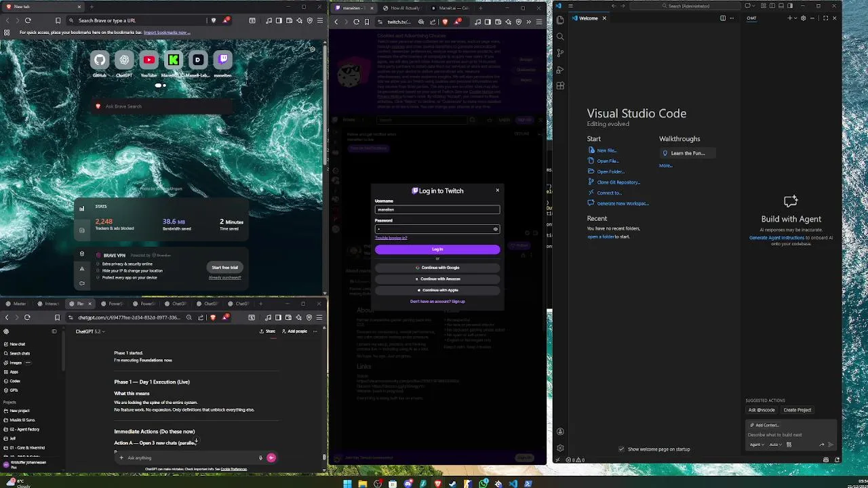
Task: Toggle ChatGPT sidebar collapse icon
Action: [54, 331]
